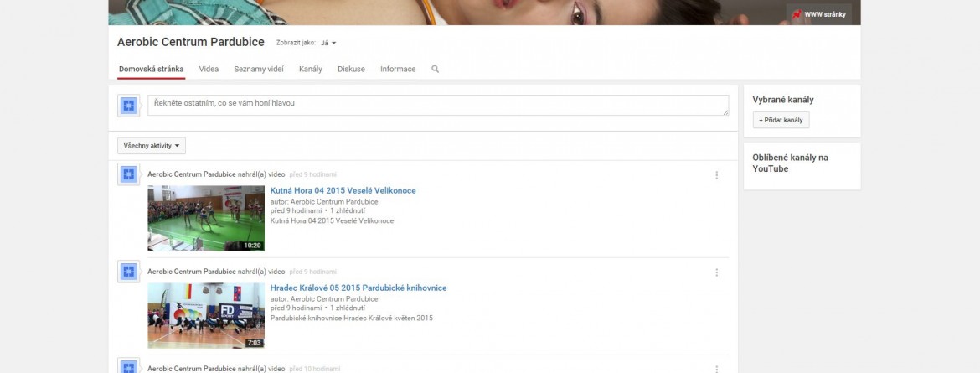Click the WWW stránky banner link

[818, 13]
